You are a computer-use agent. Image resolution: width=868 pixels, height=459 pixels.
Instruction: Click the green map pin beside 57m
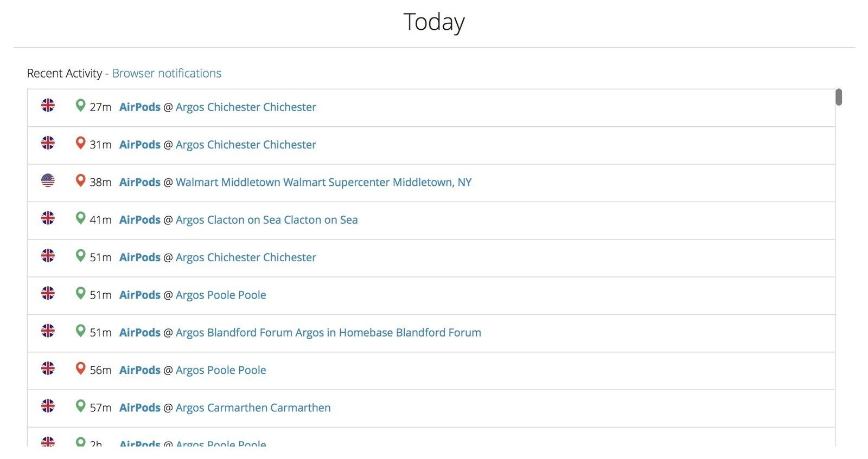[80, 406]
